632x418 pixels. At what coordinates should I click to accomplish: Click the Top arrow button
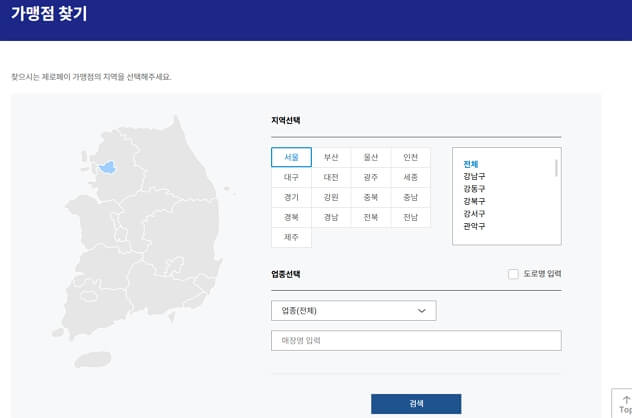(623, 403)
